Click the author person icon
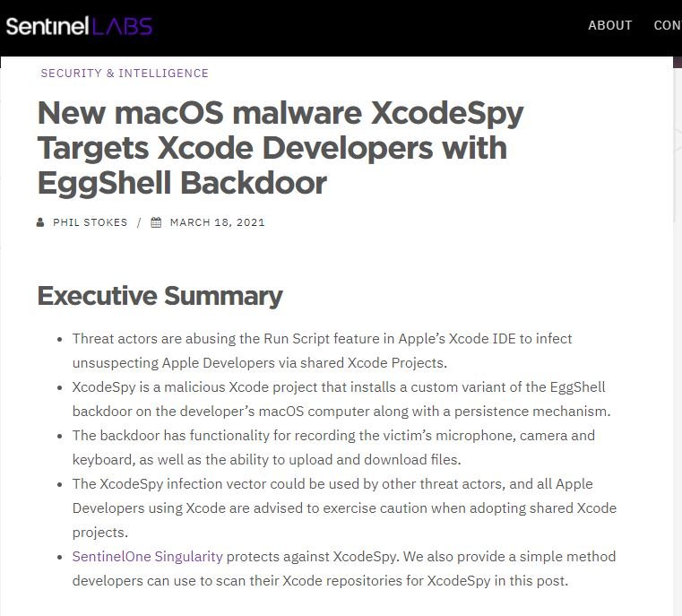682x616 pixels. pos(40,222)
